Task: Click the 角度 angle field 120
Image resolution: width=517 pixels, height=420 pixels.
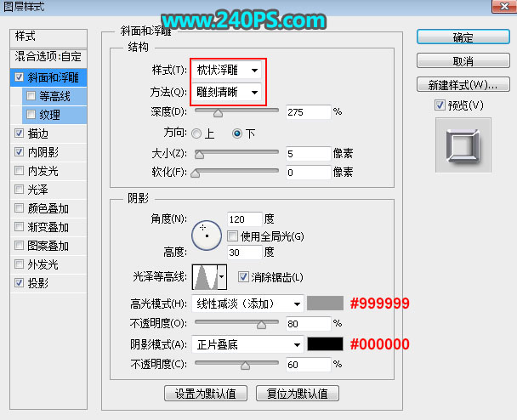Action: [x=245, y=219]
